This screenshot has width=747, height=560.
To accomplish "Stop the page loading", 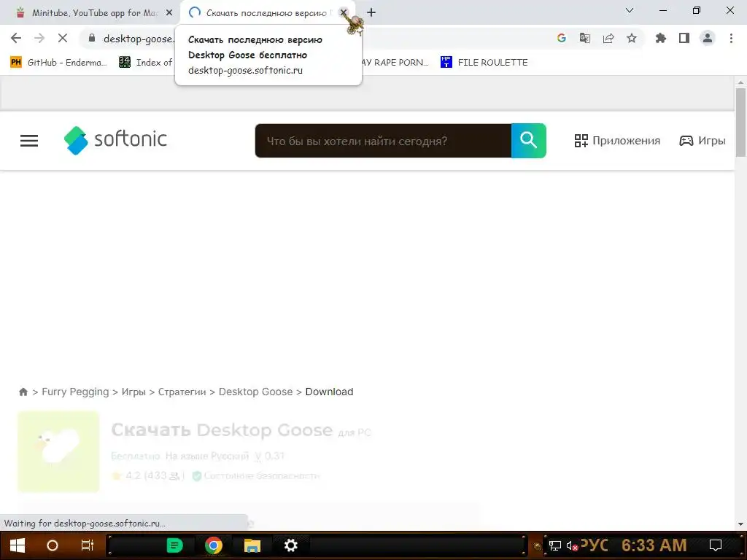I will tap(63, 38).
